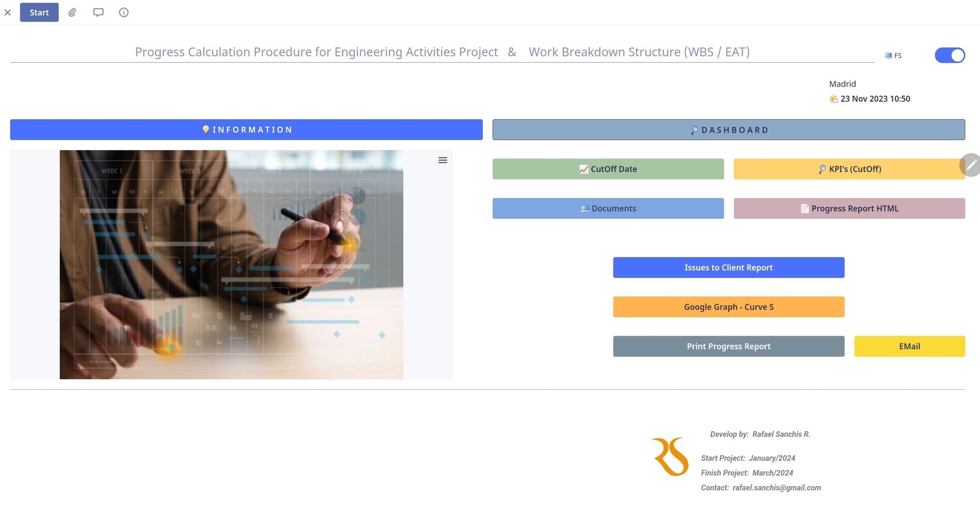This screenshot has width=980, height=522.
Task: Click Issues to Client Report
Action: tap(729, 268)
